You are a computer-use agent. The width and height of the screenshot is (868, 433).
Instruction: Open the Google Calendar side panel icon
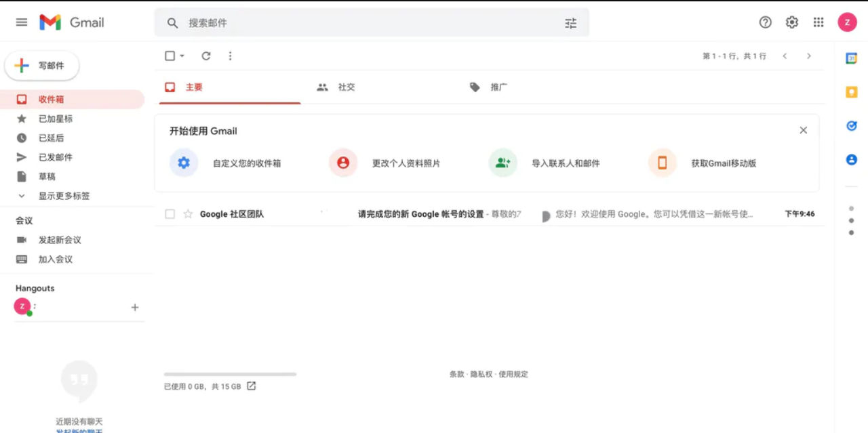click(851, 58)
